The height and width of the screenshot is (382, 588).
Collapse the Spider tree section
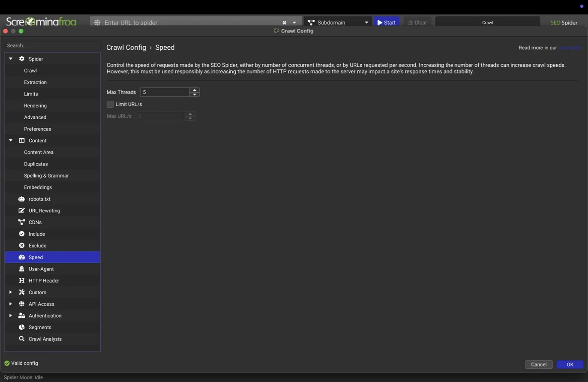coord(11,59)
